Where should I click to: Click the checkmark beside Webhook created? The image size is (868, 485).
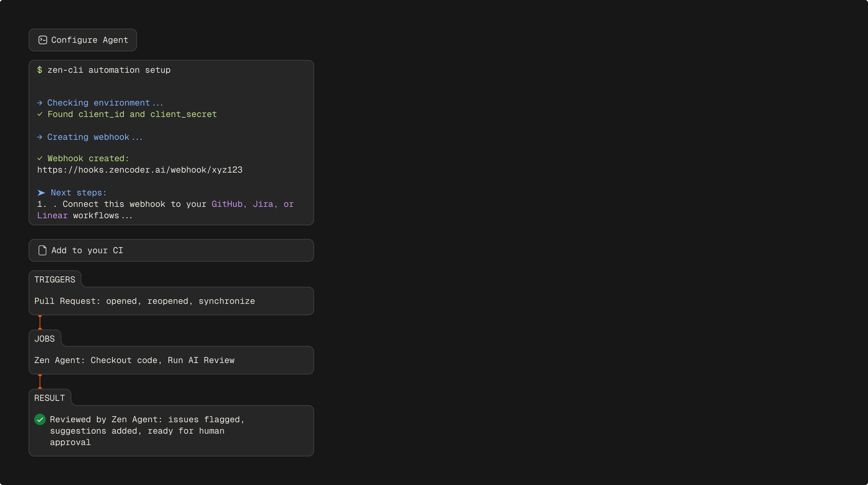pos(40,158)
